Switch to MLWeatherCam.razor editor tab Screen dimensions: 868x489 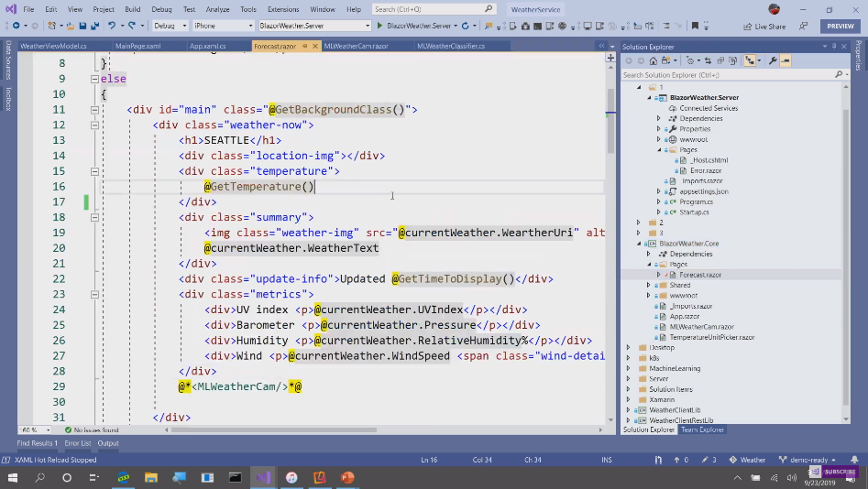pos(356,46)
